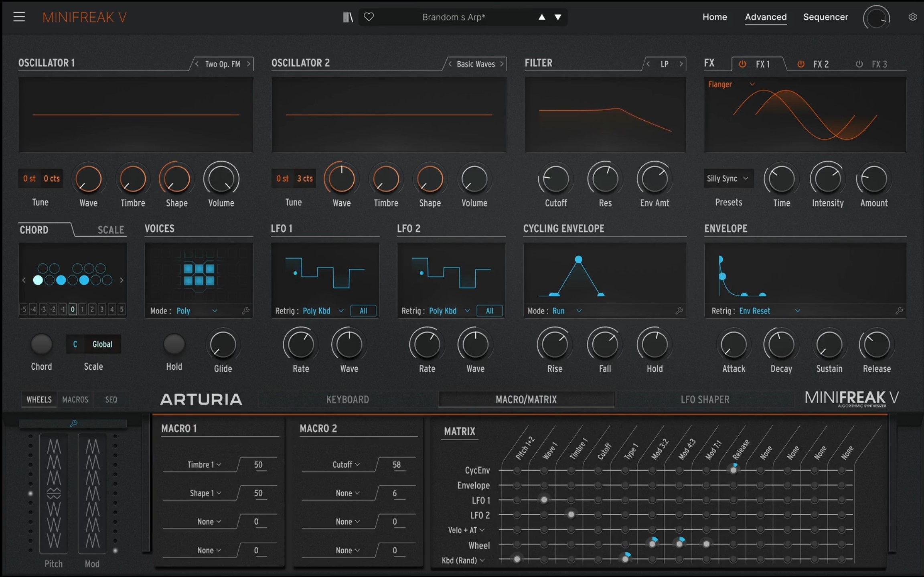
Task: Open Cycling Envelope wrench settings
Action: pyautogui.click(x=679, y=311)
